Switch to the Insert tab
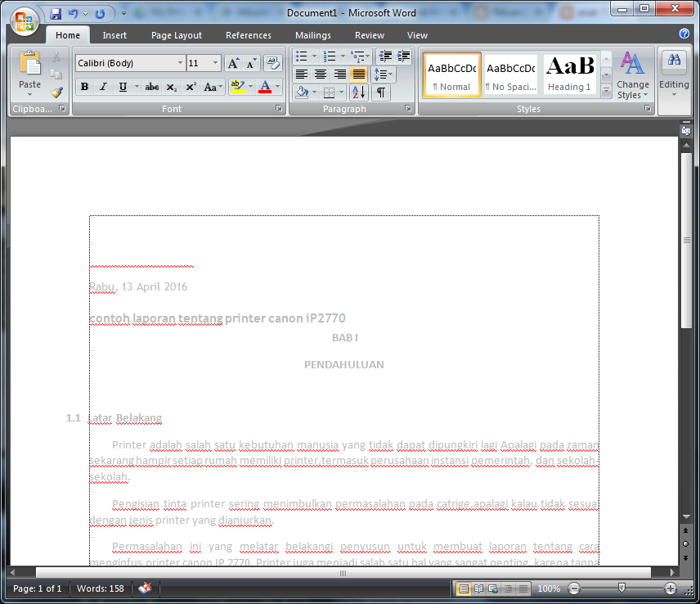The image size is (700, 604). (114, 35)
